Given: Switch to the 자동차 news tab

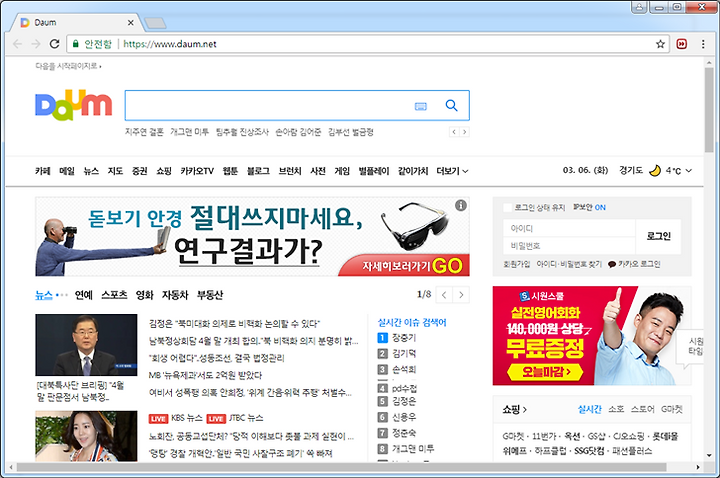Looking at the screenshot, I should [175, 295].
